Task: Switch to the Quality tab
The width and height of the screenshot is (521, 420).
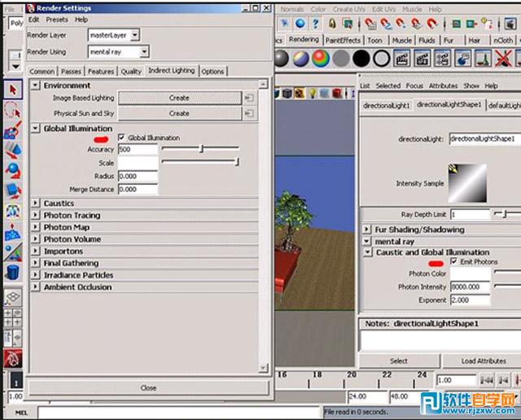Action: pyautogui.click(x=131, y=71)
